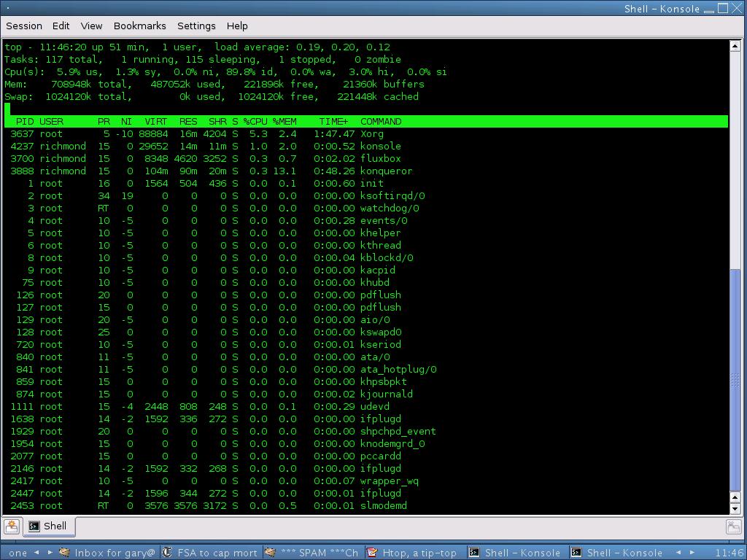Click the konqueror process row

click(x=366, y=171)
